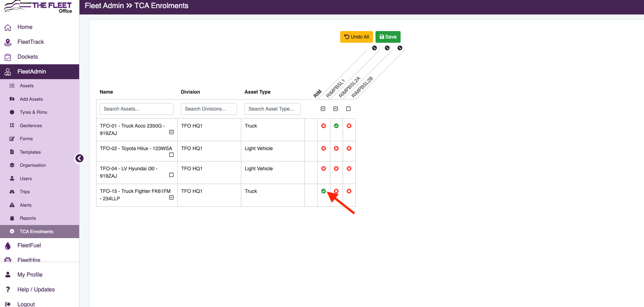Click the black icon atop the RIMPBSL2B column
Image resolution: width=644 pixels, height=307 pixels.
coord(400,48)
